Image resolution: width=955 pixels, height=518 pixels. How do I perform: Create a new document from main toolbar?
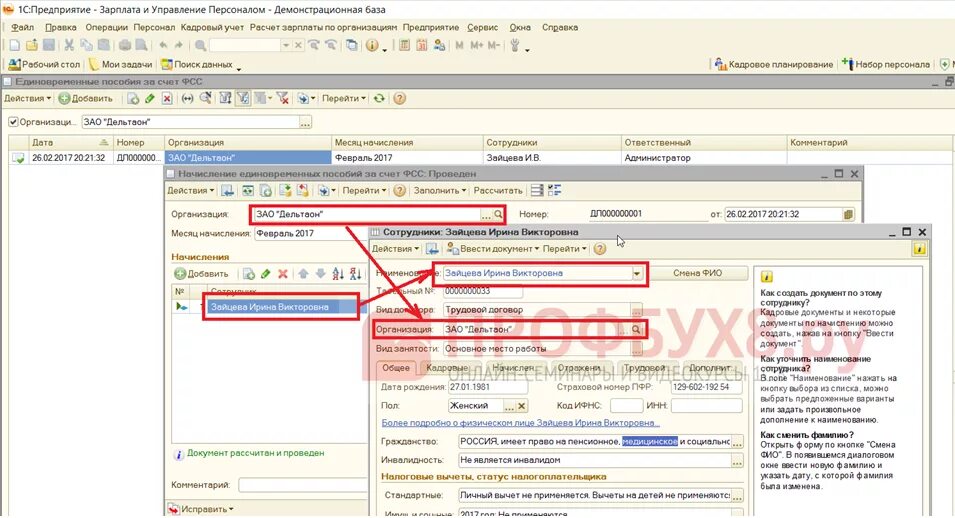click(x=15, y=45)
